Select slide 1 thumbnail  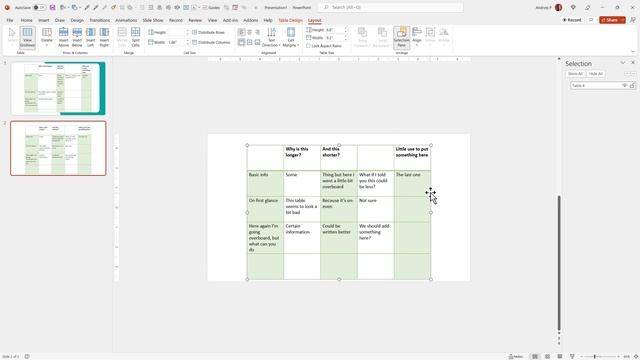pyautogui.click(x=58, y=89)
